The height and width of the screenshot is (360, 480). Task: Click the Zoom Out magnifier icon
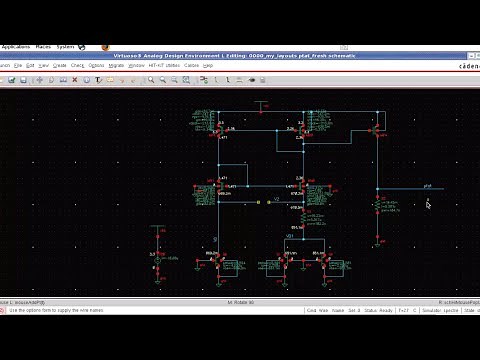click(163, 80)
